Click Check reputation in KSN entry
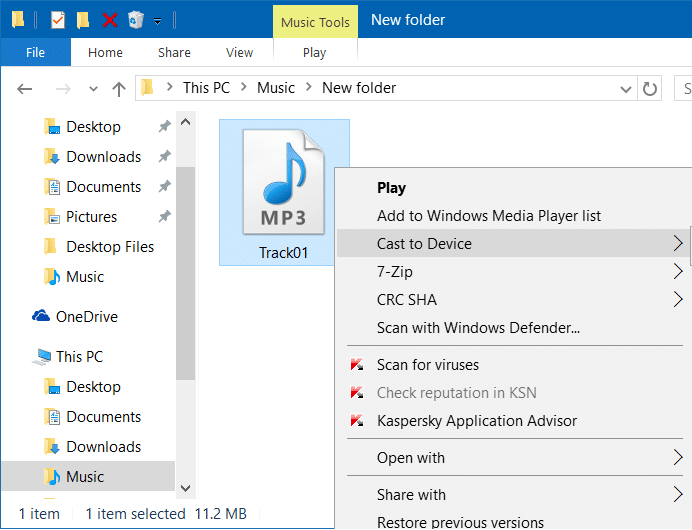This screenshot has width=692, height=530. tap(514, 392)
